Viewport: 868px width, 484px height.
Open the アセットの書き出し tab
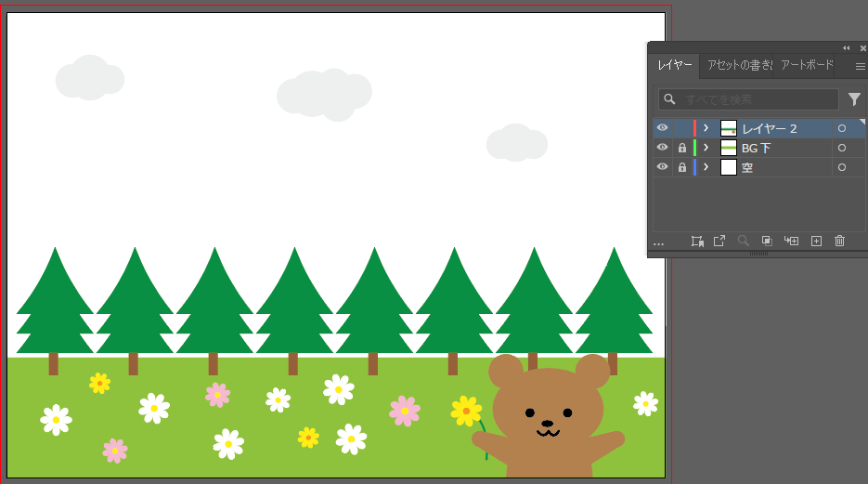click(x=739, y=65)
